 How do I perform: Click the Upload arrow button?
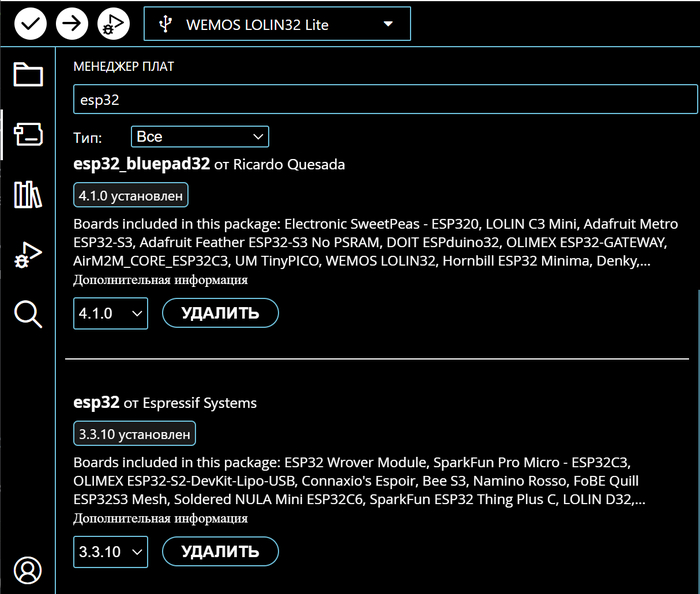72,24
